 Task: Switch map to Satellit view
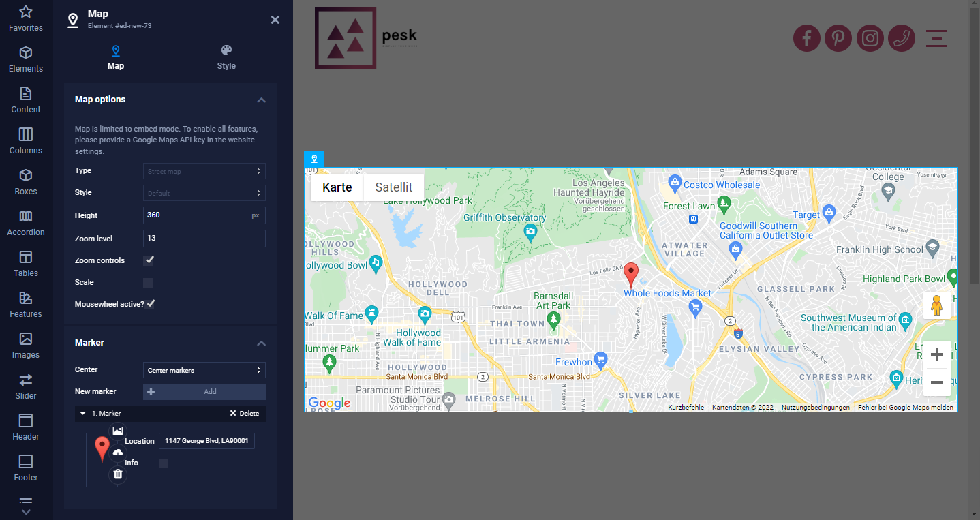click(x=393, y=187)
